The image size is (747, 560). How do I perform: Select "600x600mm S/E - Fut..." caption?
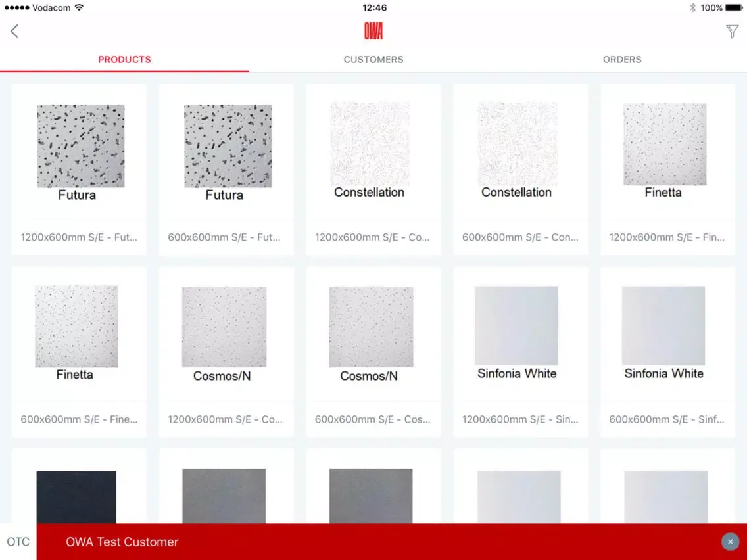[224, 237]
